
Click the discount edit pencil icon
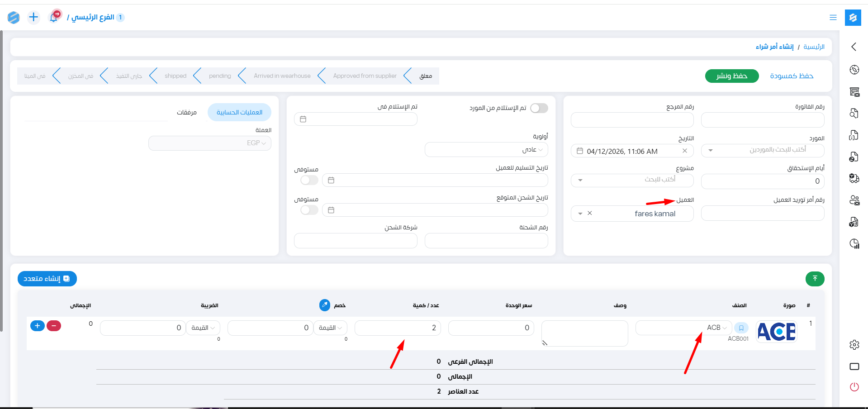pos(325,305)
